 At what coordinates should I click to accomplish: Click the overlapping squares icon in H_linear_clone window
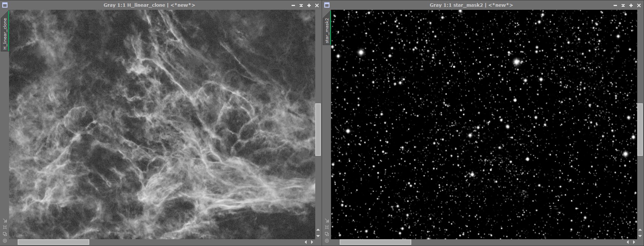5,234
